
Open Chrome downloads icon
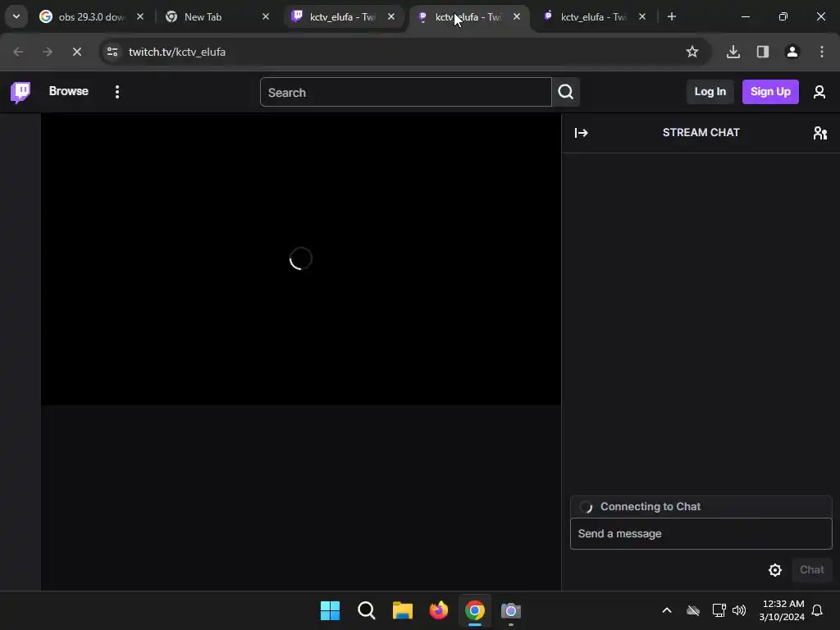click(x=733, y=52)
